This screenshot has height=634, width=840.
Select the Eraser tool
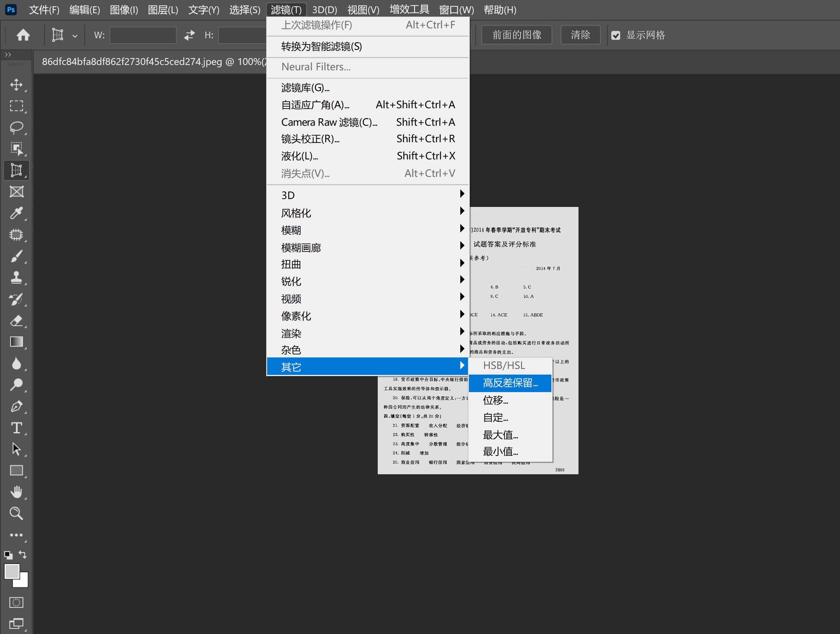coord(16,321)
